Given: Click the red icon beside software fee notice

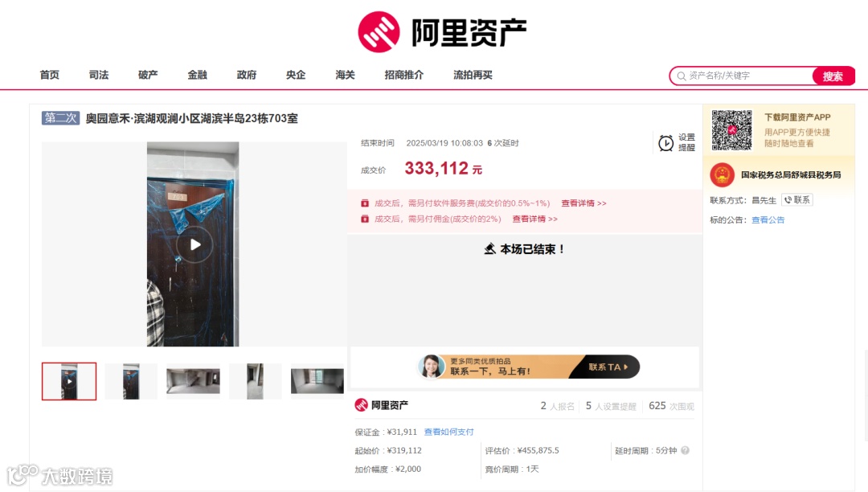Looking at the screenshot, I should coord(365,203).
